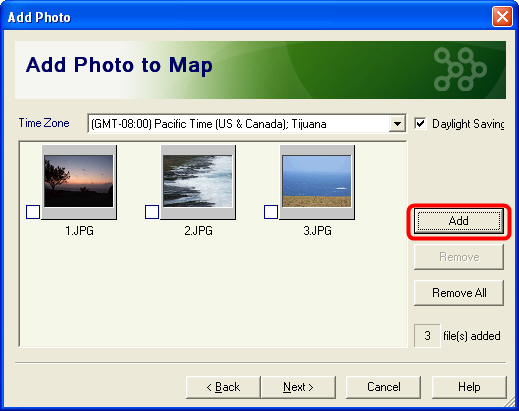Select the blue sea horizon thumbnail 3.JPG
This screenshot has height=411, width=519.
pyautogui.click(x=317, y=182)
